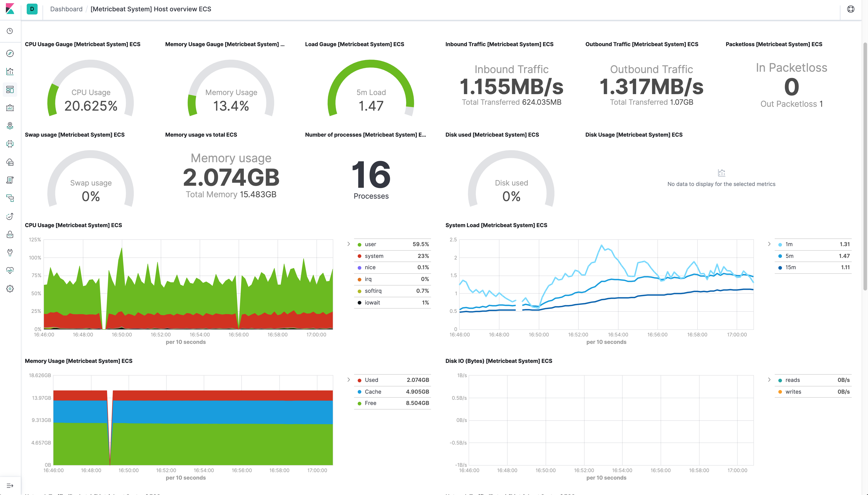Click the system legend color dot
The width and height of the screenshot is (868, 495).
[359, 256]
